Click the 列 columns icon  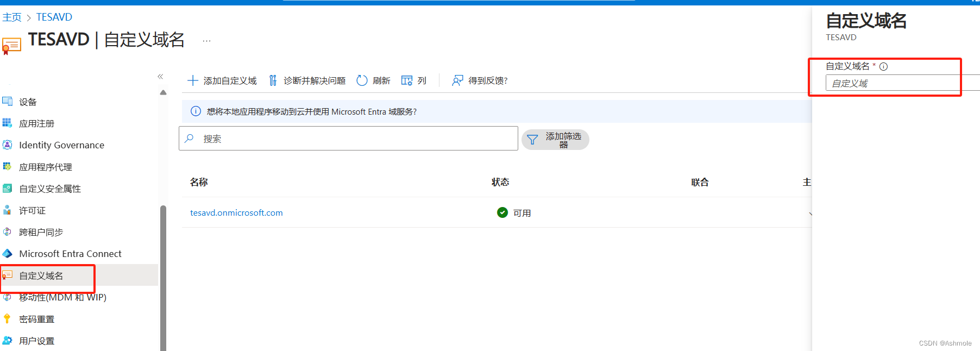pos(407,80)
